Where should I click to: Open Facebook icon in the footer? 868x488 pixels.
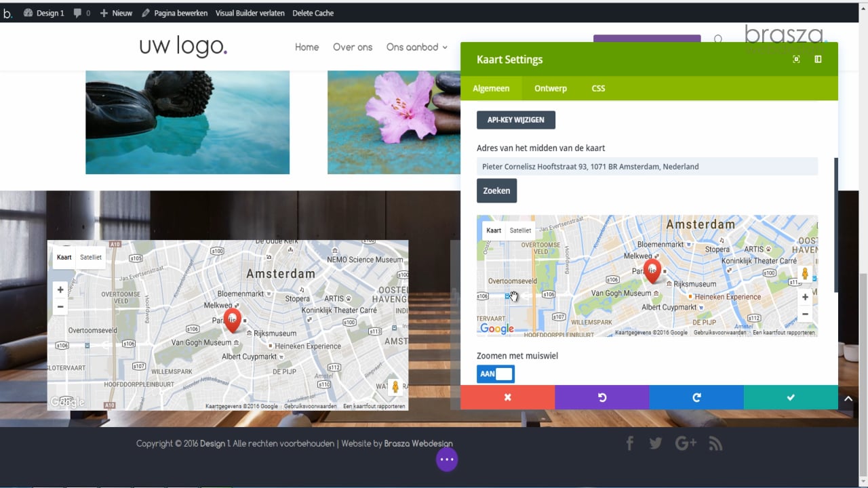tap(629, 443)
